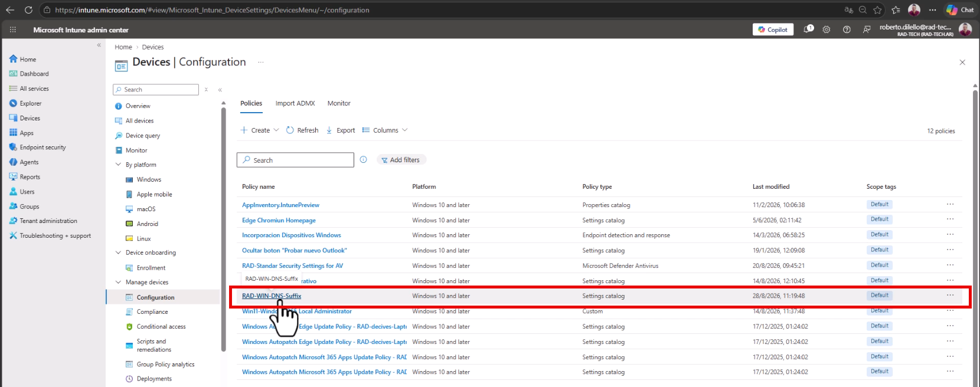Image resolution: width=980 pixels, height=387 pixels.
Task: Open notifications bell icon
Action: point(808,29)
